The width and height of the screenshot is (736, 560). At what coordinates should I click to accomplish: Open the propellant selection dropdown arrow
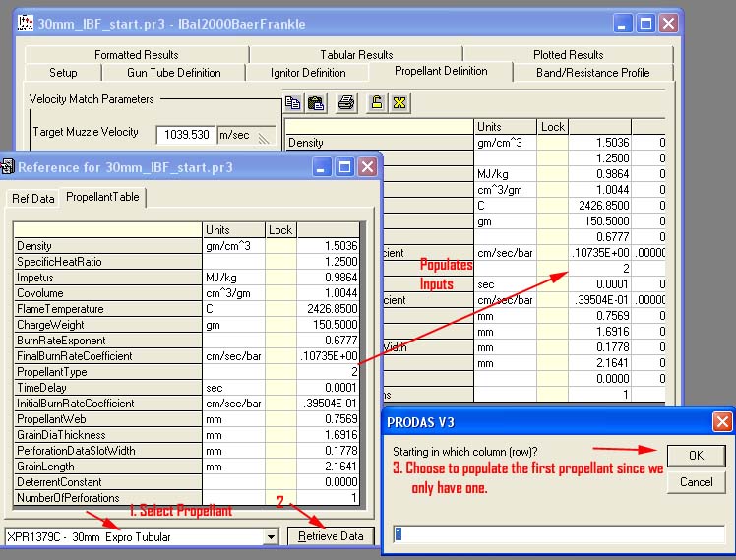point(271,536)
